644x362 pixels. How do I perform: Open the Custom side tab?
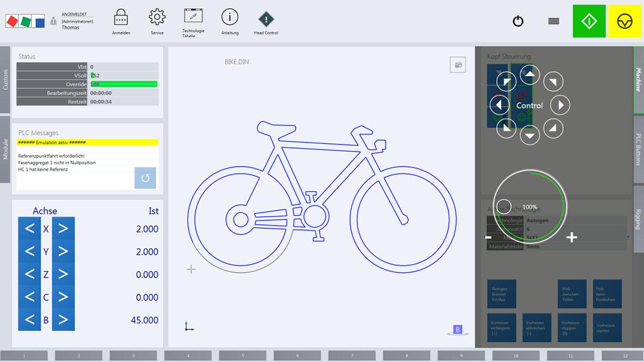tap(5, 80)
